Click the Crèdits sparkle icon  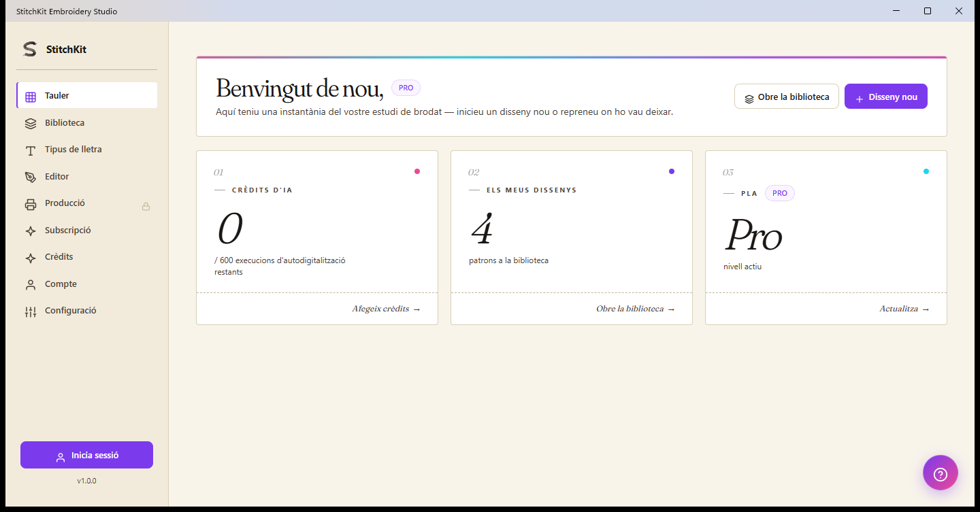[31, 258]
